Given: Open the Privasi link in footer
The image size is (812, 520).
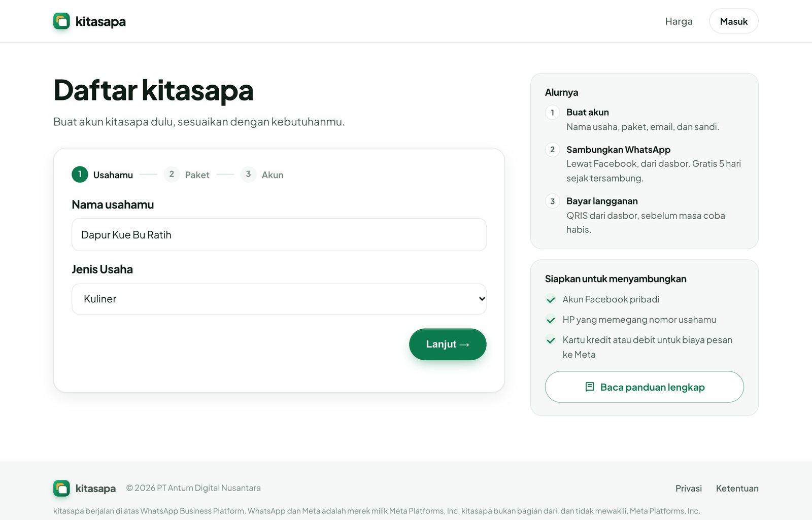Looking at the screenshot, I should (x=688, y=489).
